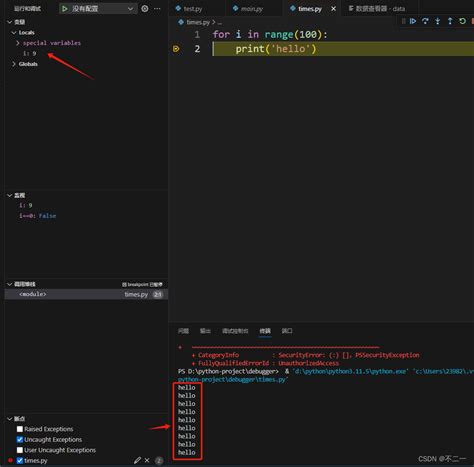Open the debug view more-actions ellipsis

tap(157, 9)
